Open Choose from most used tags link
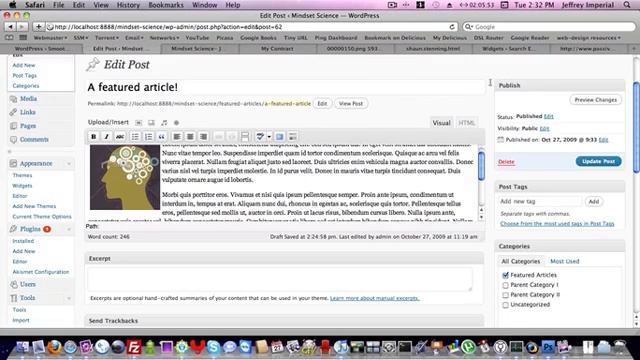Image resolution: width=640 pixels, height=360 pixels. pos(557,224)
